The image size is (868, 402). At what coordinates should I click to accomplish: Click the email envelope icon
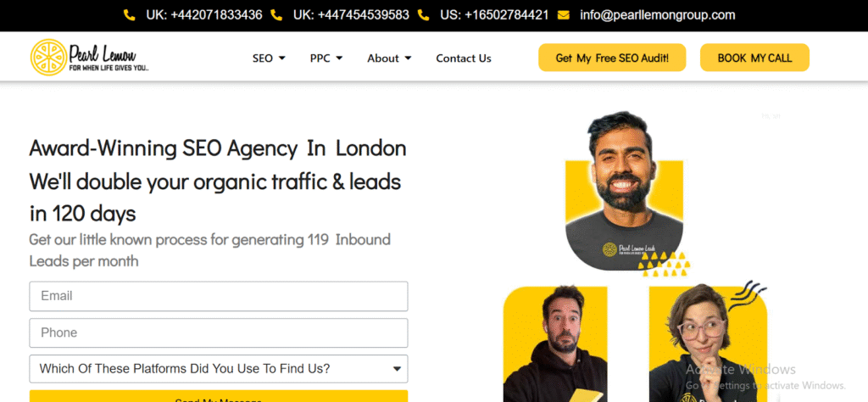coord(564,15)
